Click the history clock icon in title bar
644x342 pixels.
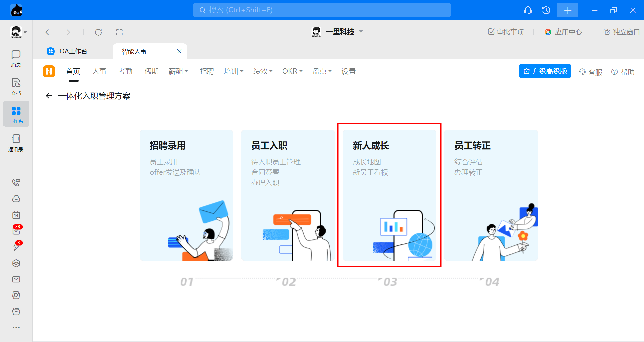point(546,10)
